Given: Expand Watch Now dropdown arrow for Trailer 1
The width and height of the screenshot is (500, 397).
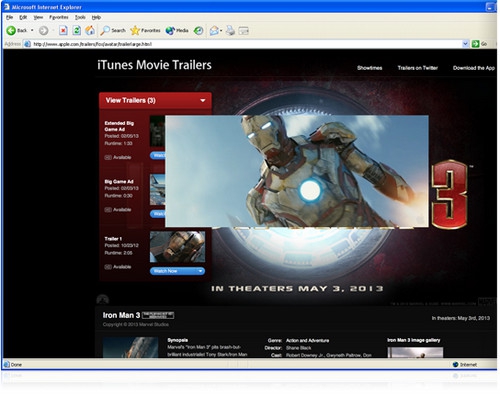Looking at the screenshot, I should [x=200, y=271].
